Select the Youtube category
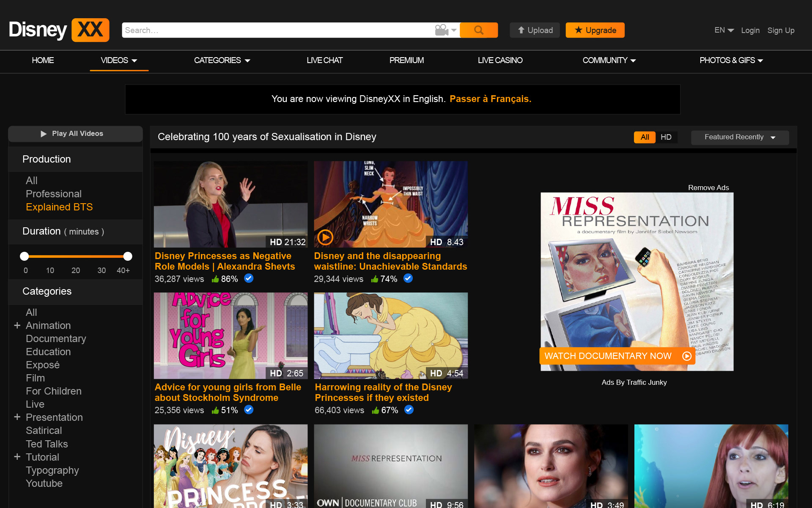This screenshot has height=508, width=812. 44,483
